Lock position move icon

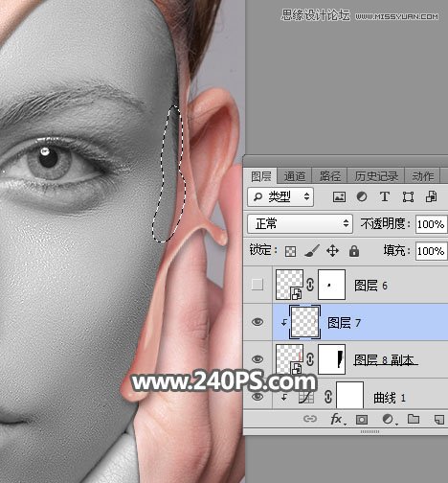click(x=332, y=251)
